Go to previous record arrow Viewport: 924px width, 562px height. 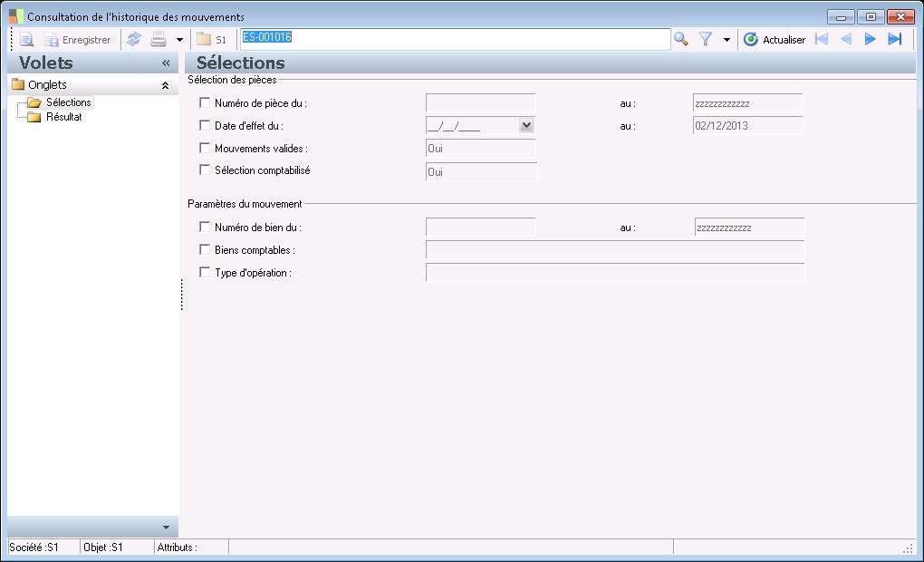click(846, 39)
